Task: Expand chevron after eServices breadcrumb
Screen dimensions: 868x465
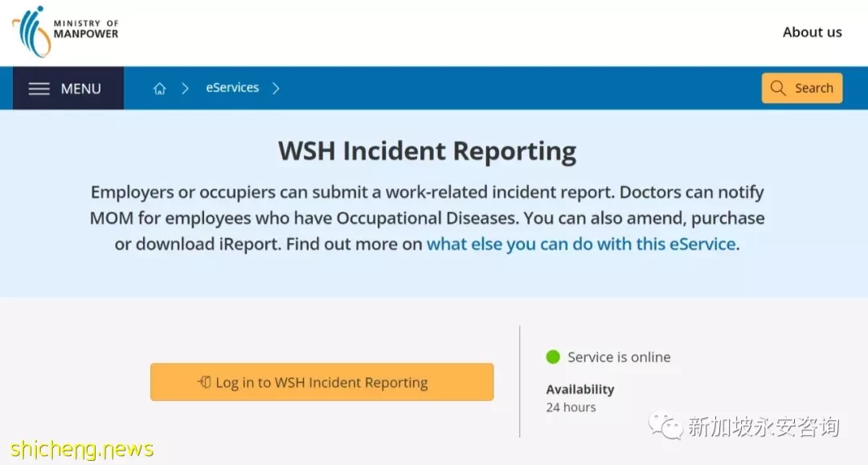Action: (x=276, y=88)
